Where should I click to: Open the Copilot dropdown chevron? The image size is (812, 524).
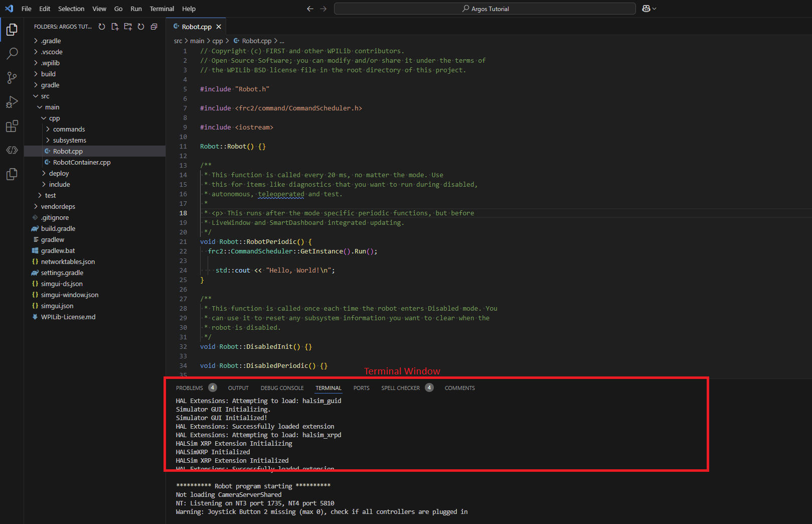[655, 9]
